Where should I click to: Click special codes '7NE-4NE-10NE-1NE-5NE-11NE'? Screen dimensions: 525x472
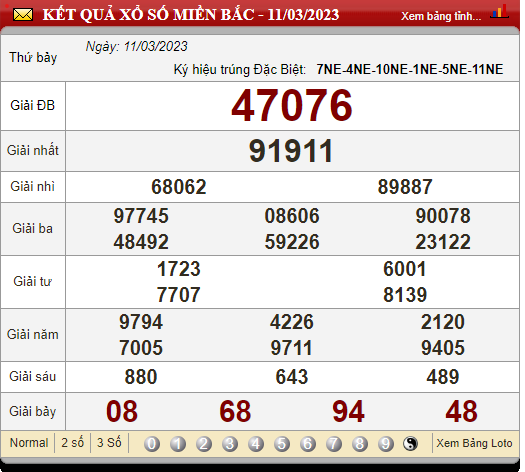[x=410, y=70]
